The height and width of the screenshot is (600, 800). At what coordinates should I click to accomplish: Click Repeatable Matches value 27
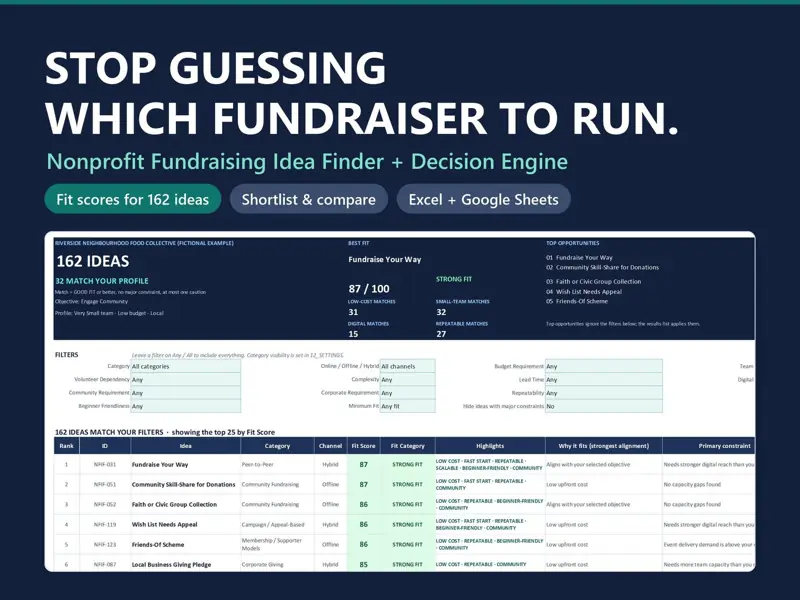[x=441, y=334]
